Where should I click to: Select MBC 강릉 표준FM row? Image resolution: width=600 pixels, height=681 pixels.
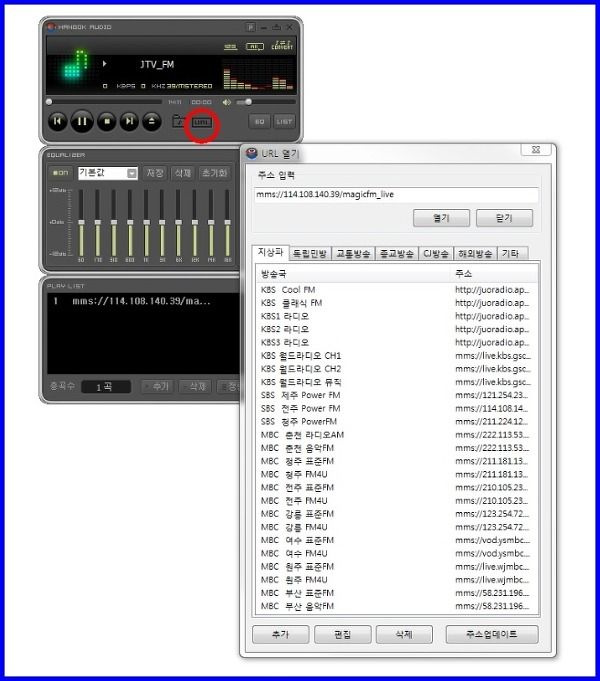coord(397,514)
